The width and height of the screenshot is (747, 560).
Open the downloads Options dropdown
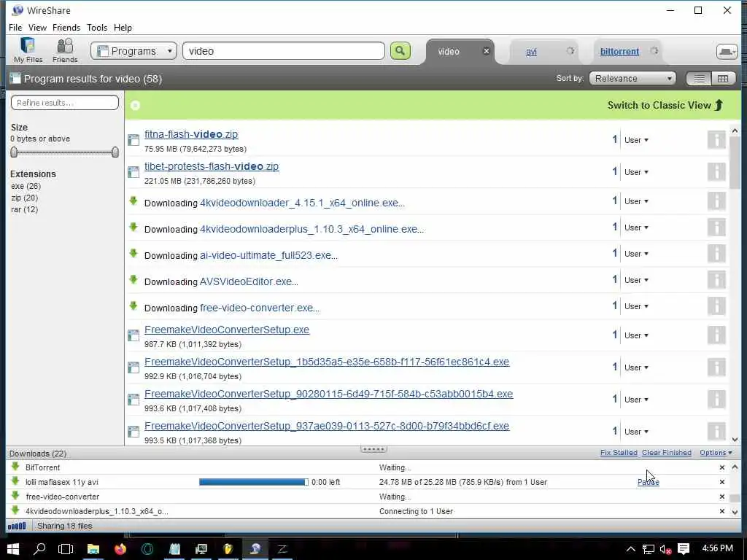(x=716, y=453)
